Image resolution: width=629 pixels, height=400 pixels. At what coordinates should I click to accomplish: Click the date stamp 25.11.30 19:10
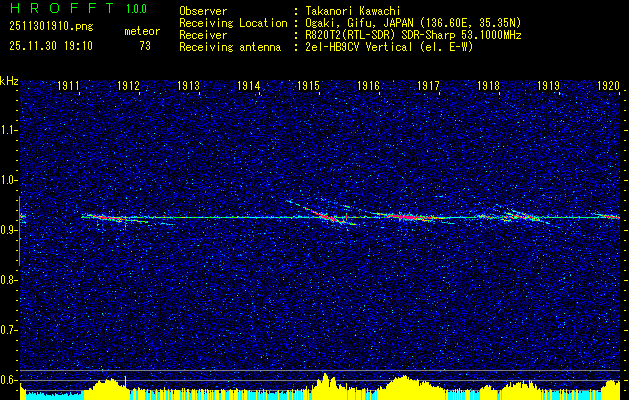click(51, 46)
